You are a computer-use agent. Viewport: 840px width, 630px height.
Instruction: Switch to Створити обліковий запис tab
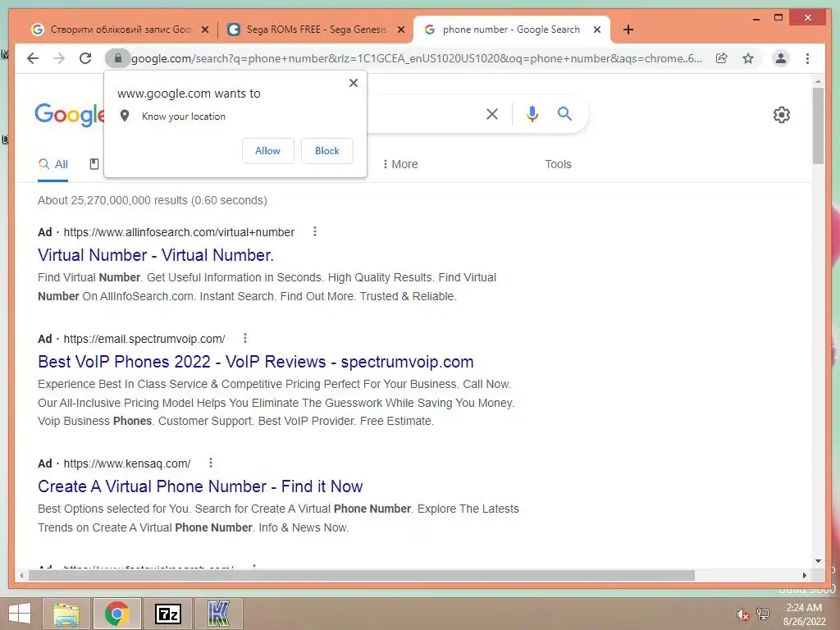121,30
